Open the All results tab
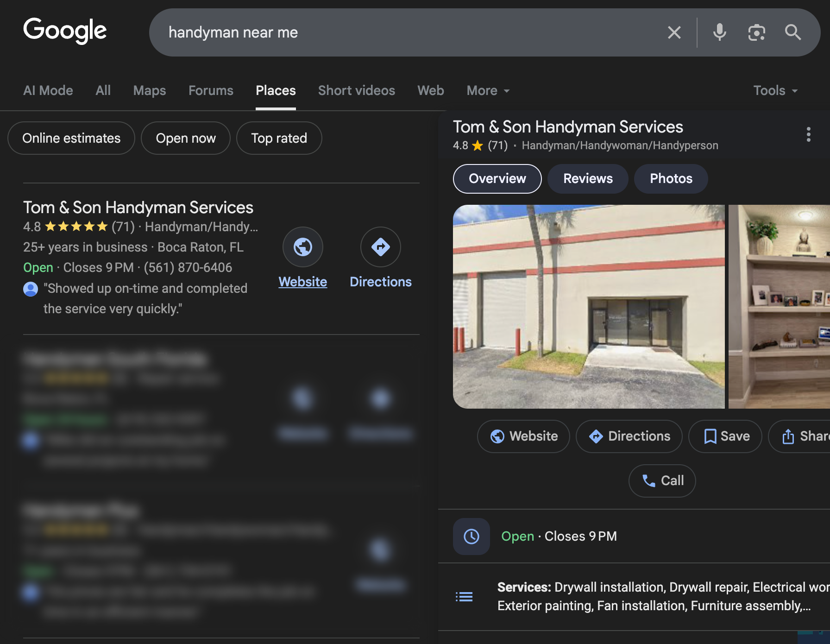This screenshot has height=644, width=830. (103, 90)
